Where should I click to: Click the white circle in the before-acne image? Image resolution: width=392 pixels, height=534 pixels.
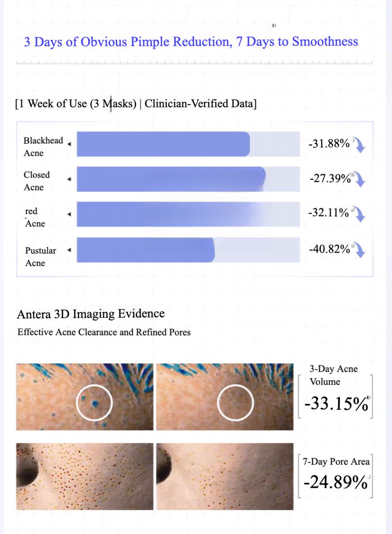click(94, 403)
